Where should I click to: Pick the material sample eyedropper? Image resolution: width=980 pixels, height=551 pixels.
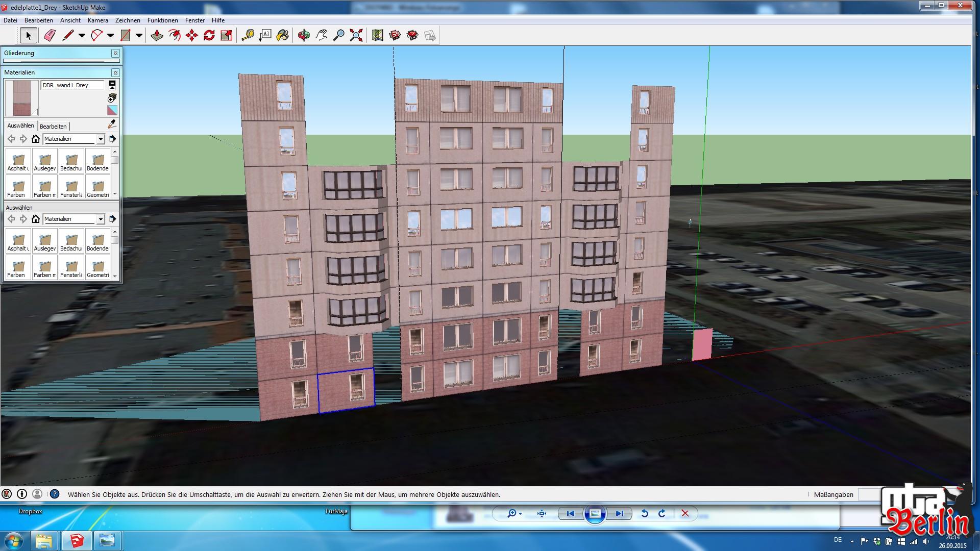click(x=112, y=124)
